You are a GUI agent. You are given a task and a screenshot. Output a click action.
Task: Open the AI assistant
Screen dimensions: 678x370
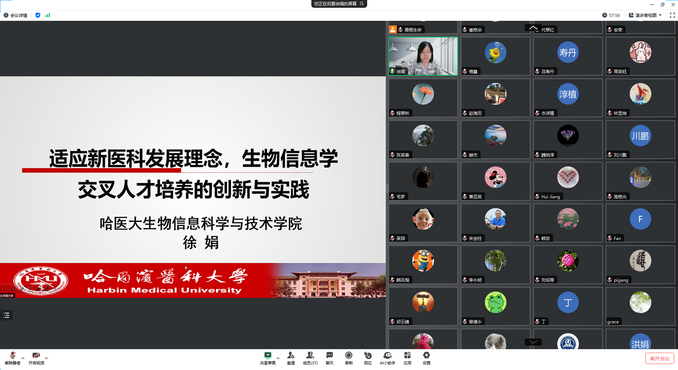(x=387, y=358)
